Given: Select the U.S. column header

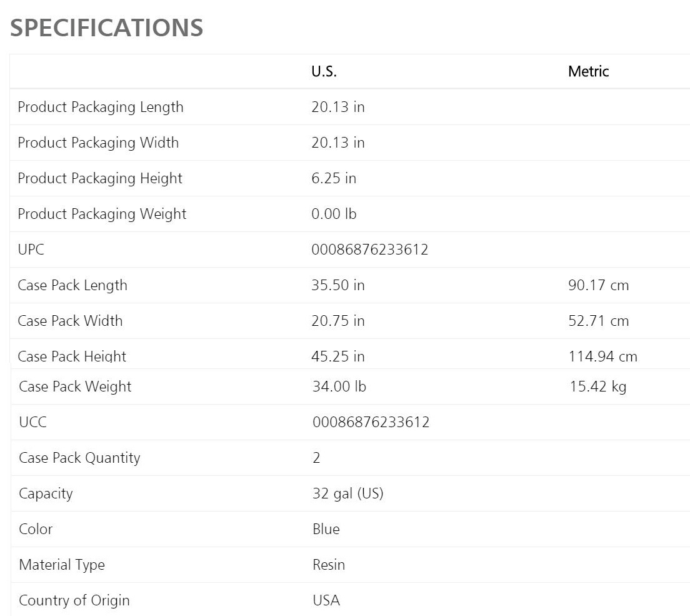Looking at the screenshot, I should pos(324,71).
